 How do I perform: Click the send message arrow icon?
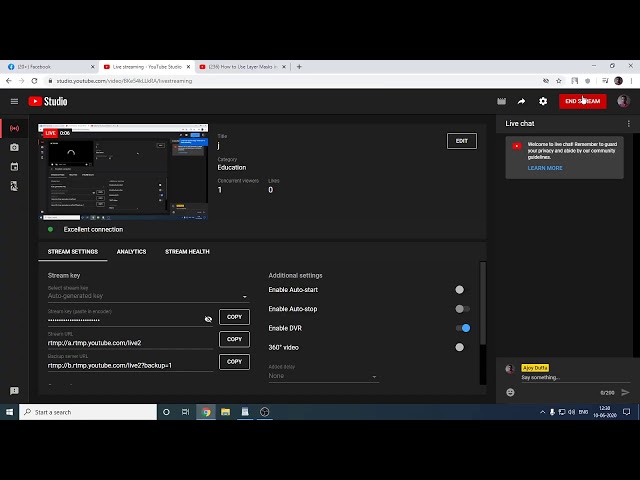(625, 392)
